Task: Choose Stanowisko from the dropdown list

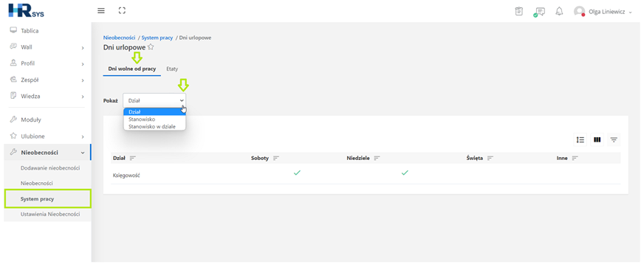Action: click(155, 119)
